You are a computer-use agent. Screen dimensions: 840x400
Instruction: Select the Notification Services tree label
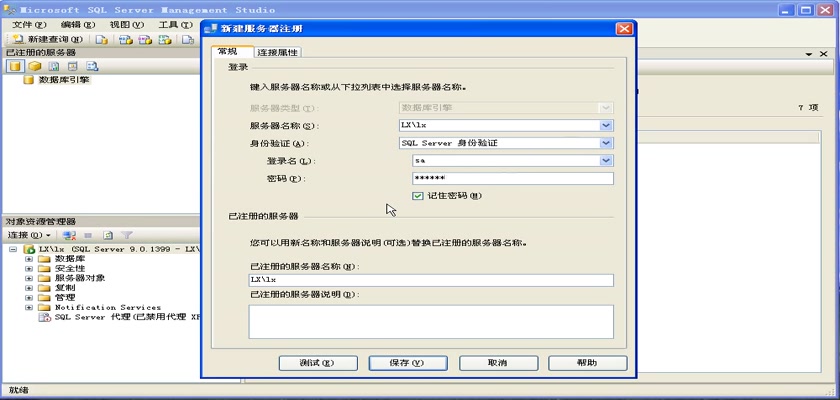pos(108,307)
